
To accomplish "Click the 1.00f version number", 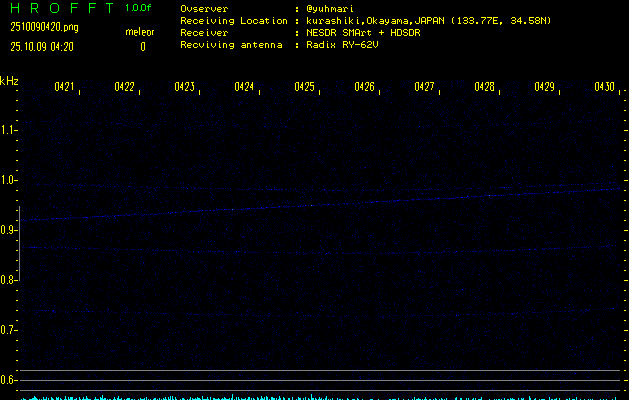I will [139, 8].
